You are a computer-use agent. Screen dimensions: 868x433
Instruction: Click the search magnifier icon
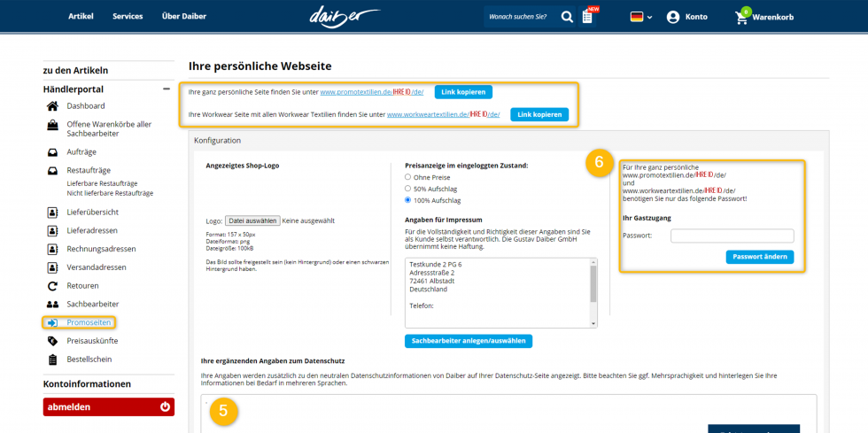coord(567,17)
